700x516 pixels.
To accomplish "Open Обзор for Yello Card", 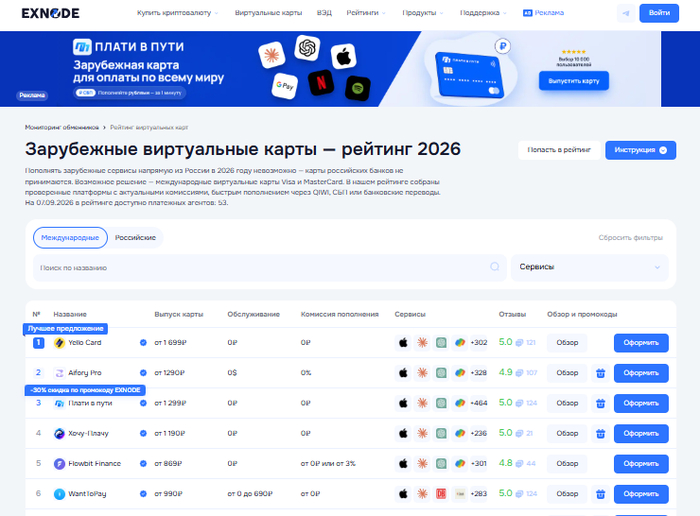I will 567,343.
